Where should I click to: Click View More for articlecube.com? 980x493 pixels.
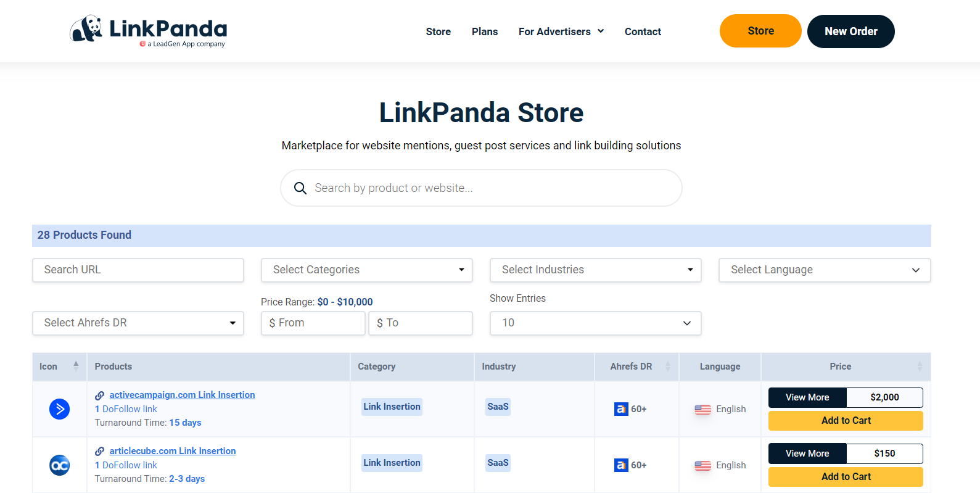click(x=807, y=454)
